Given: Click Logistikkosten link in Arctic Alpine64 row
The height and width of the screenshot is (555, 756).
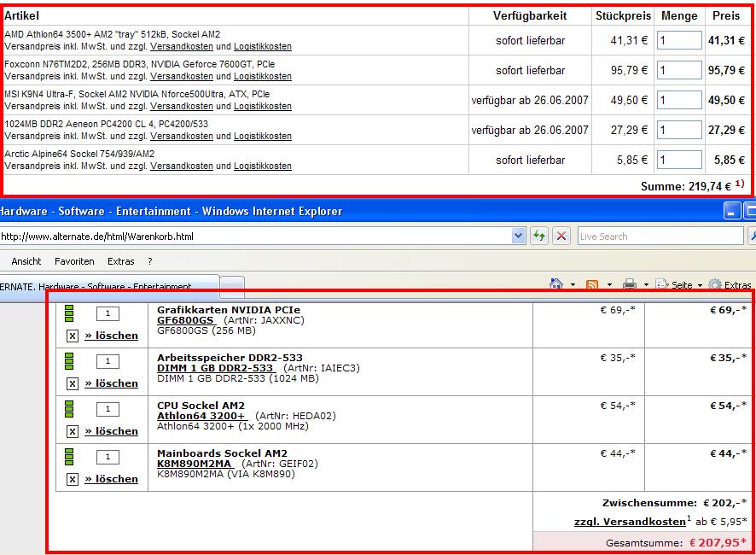Looking at the screenshot, I should [263, 166].
